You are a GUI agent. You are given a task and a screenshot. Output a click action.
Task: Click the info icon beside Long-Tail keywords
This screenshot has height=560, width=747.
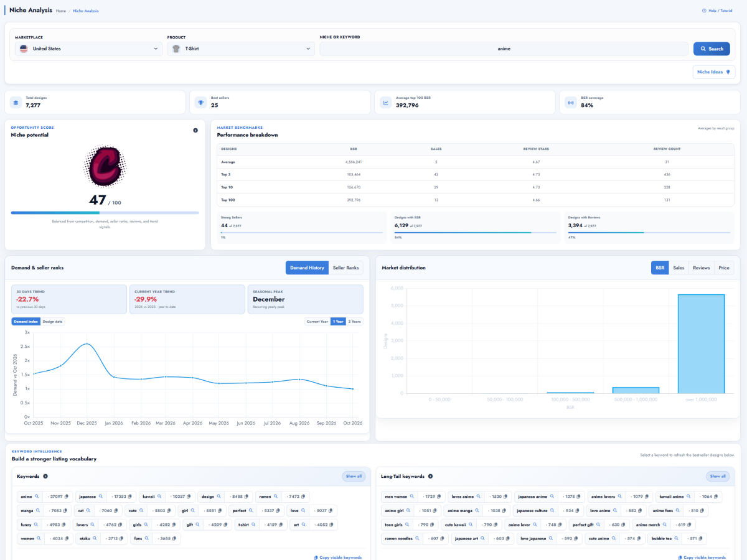pos(430,477)
